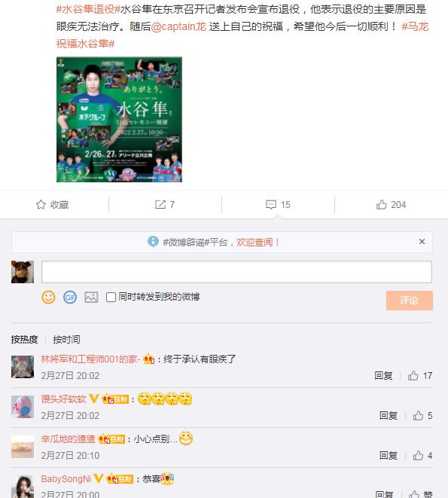This screenshot has width=448, height=498.
Task: Click the repost icon with count 7
Action: coord(160,204)
